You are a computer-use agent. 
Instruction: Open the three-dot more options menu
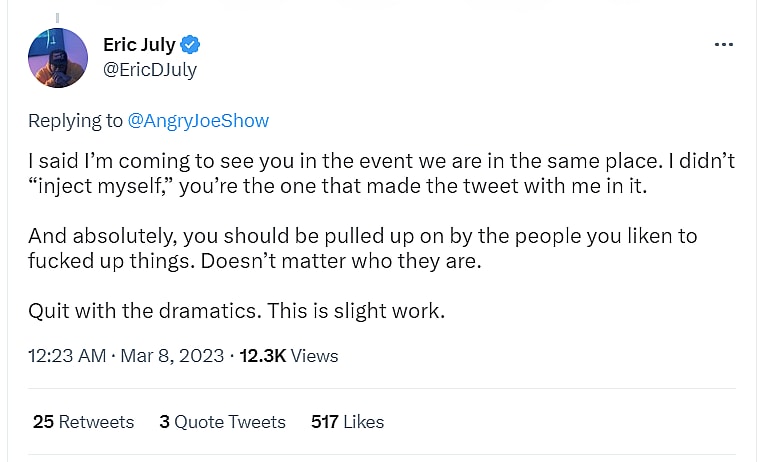(724, 45)
